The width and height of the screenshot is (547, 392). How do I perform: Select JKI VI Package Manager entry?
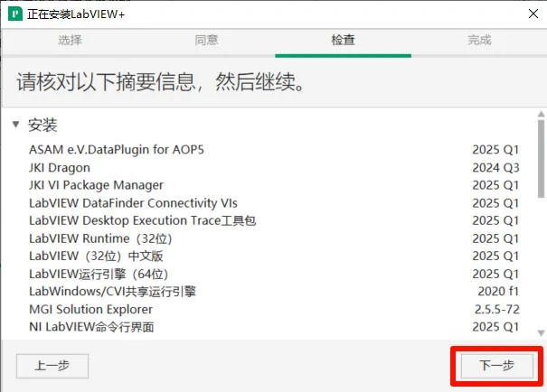click(x=274, y=185)
